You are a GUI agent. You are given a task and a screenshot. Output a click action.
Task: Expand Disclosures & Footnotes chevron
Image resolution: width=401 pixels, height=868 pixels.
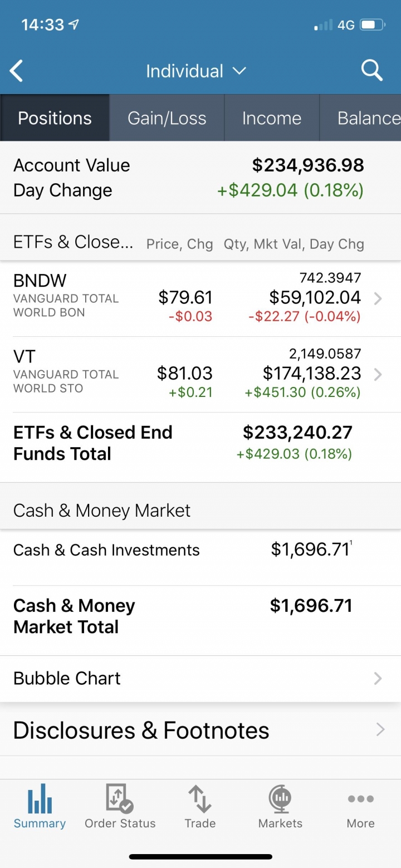[380, 729]
